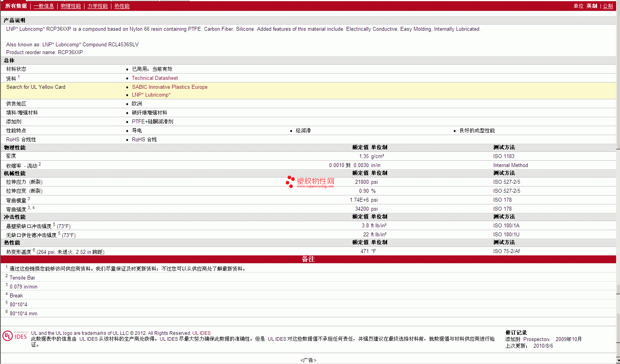Click heat deflection value 471
Viewport: 620px width, 364px height.
pyautogui.click(x=365, y=251)
